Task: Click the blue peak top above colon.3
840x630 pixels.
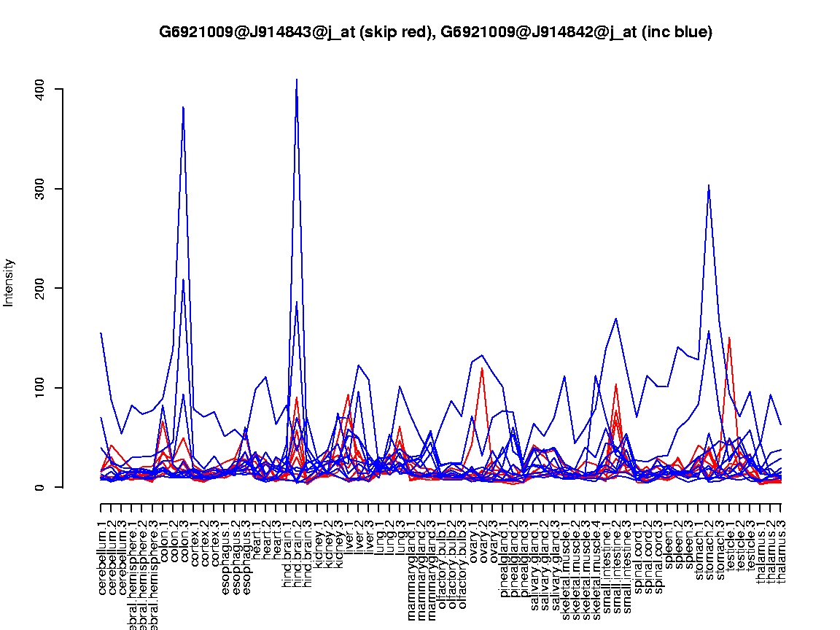Action: pos(183,107)
